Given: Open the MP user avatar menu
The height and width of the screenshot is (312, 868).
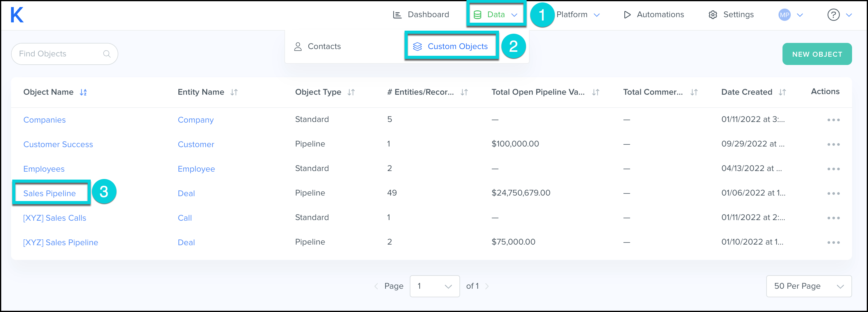Looking at the screenshot, I should (x=784, y=15).
